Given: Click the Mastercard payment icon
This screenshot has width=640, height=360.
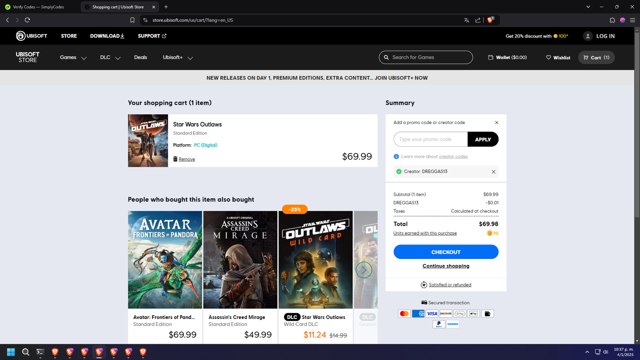Looking at the screenshot, I should tap(404, 313).
